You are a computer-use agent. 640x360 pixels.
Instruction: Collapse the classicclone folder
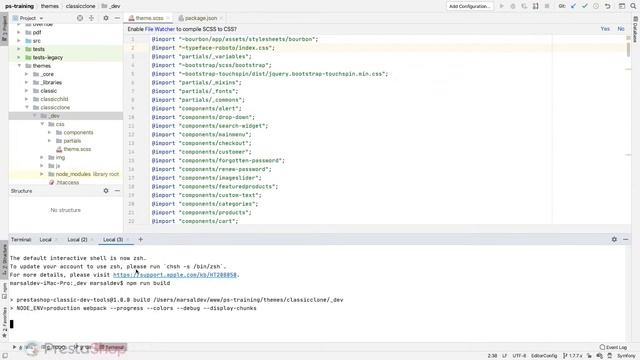point(27,107)
